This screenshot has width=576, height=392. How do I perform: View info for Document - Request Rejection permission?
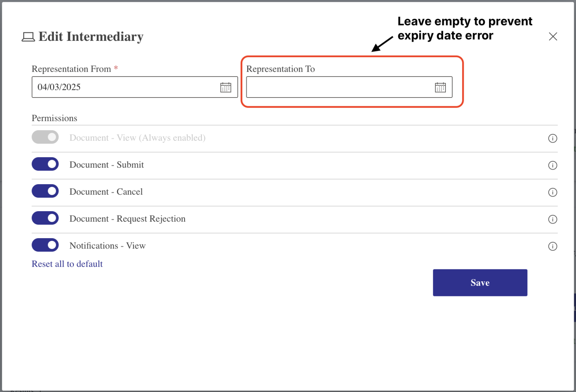coord(552,219)
